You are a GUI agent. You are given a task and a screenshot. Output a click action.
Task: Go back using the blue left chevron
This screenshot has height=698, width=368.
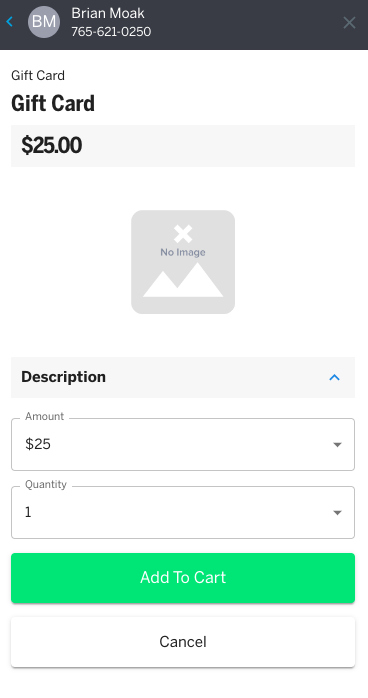(10, 21)
